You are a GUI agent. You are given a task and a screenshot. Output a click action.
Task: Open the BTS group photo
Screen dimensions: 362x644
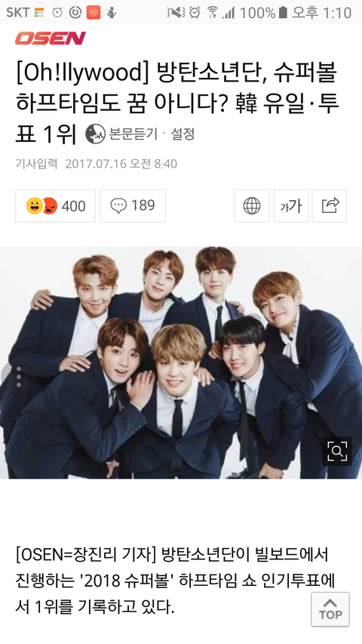click(181, 362)
